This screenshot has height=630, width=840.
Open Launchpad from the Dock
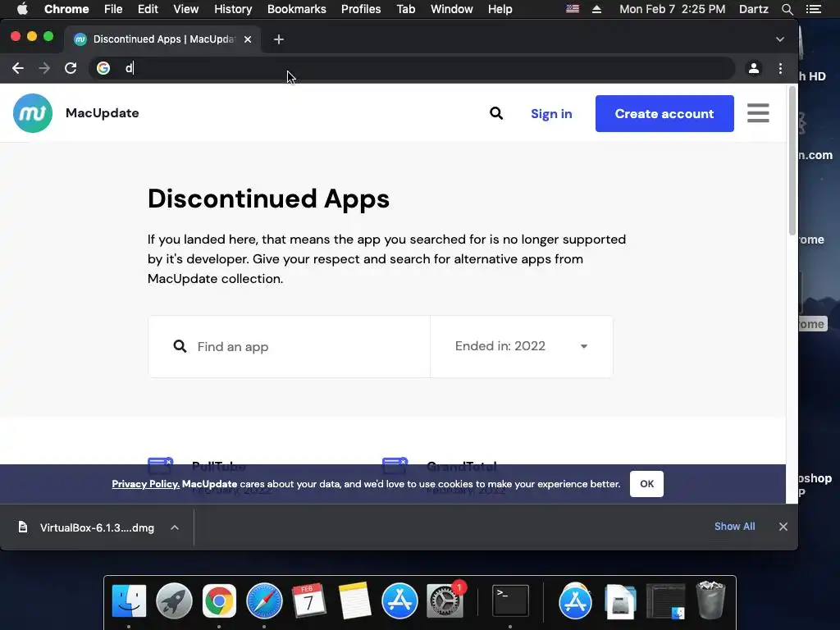tap(174, 600)
